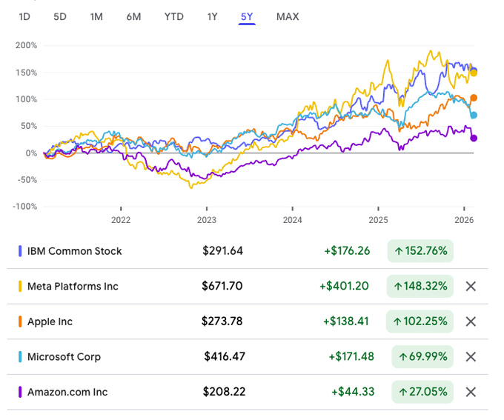504x420 pixels.
Task: Click the Amazon.com Inc stock name
Action: click(67, 392)
